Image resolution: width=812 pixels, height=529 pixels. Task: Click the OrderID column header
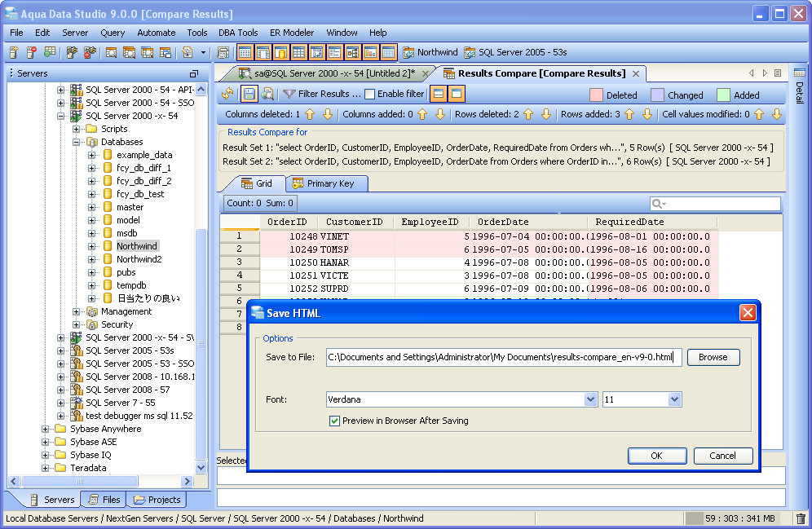click(288, 222)
